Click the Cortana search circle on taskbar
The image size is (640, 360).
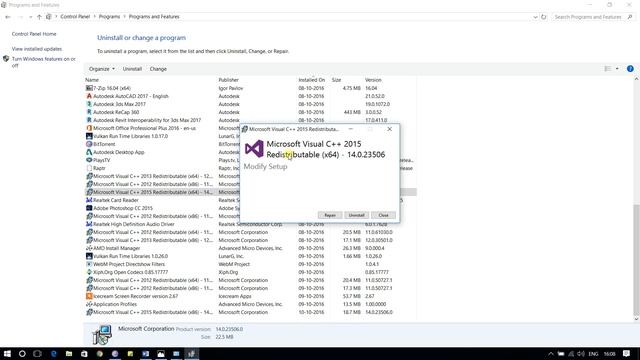tap(22, 354)
